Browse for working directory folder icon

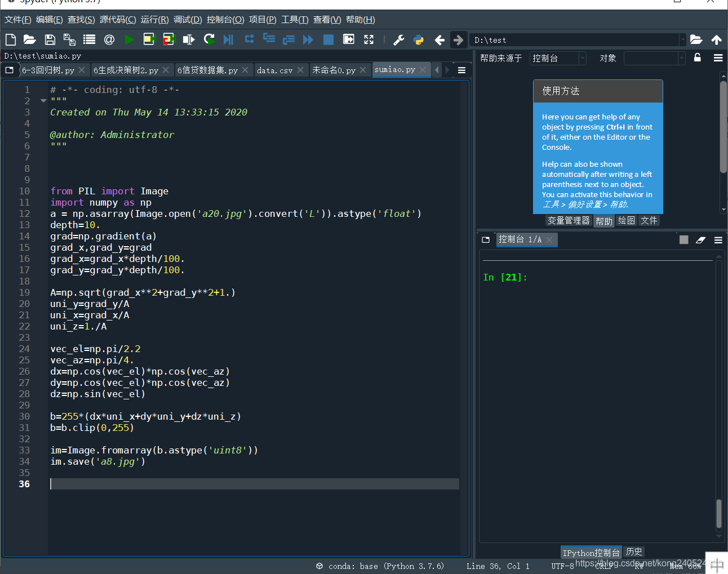696,39
